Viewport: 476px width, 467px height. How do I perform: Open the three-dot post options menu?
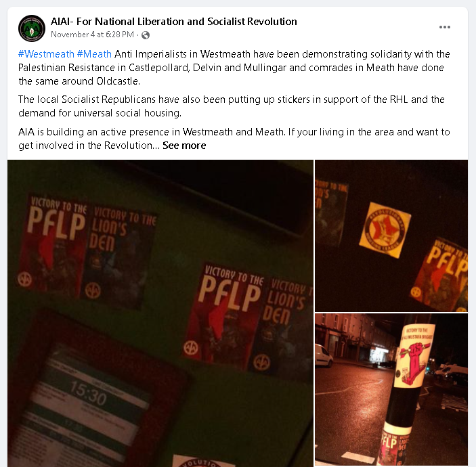coord(444,27)
